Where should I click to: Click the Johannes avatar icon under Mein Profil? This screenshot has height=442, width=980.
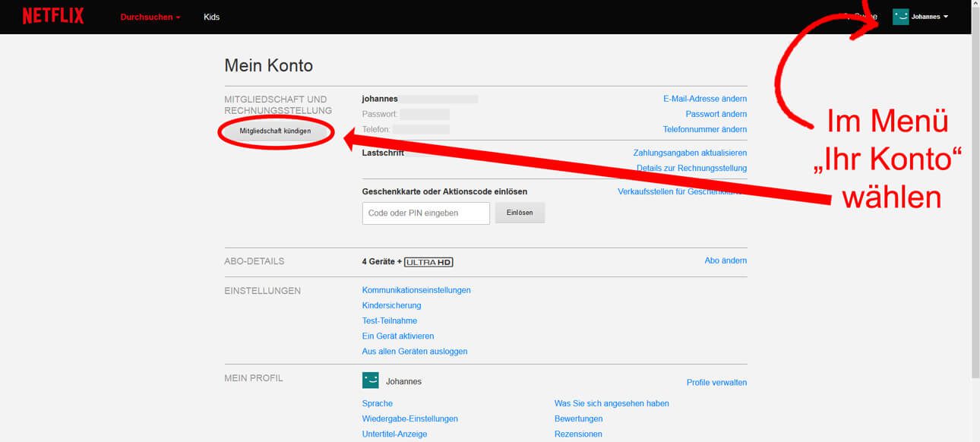pos(371,380)
